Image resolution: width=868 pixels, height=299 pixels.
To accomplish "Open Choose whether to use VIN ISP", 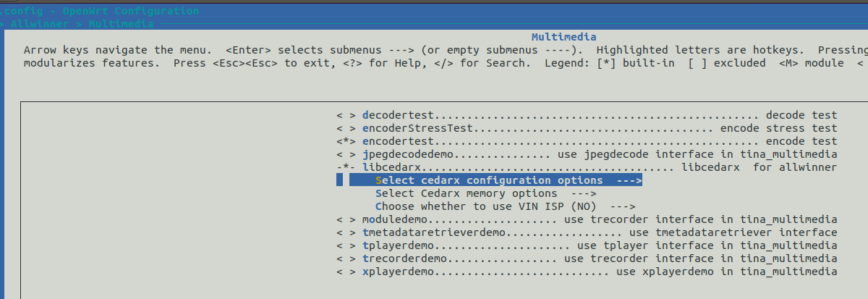I will pos(505,206).
